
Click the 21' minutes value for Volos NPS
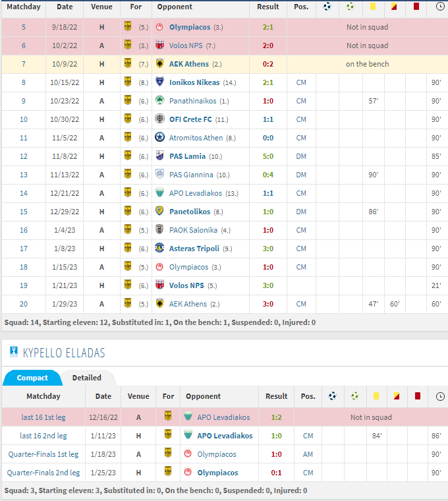[436, 285]
